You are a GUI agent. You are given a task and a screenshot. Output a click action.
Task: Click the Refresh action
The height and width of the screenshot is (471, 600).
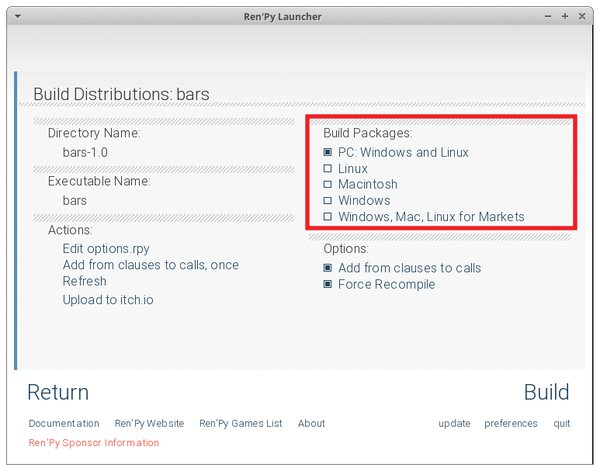coord(85,281)
